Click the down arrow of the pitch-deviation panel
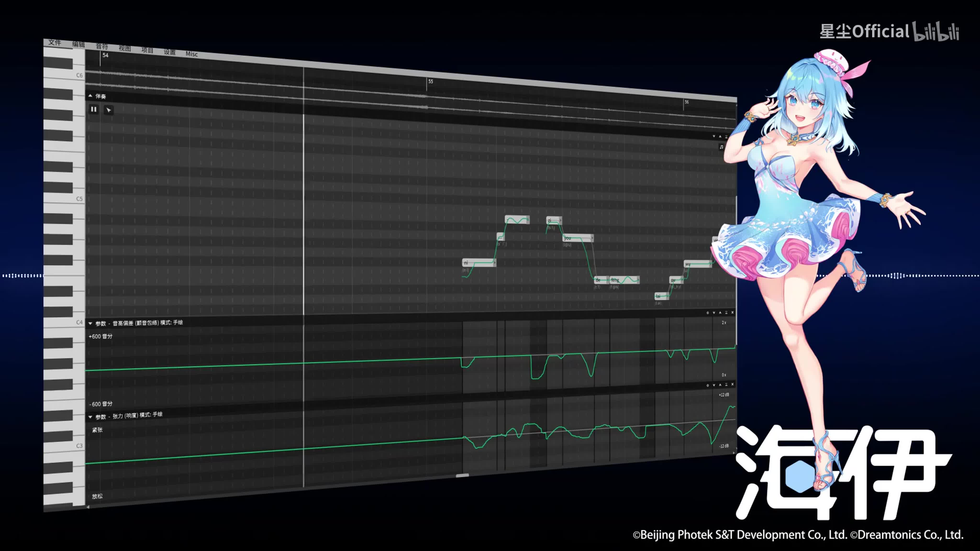The image size is (980, 551). 714,313
